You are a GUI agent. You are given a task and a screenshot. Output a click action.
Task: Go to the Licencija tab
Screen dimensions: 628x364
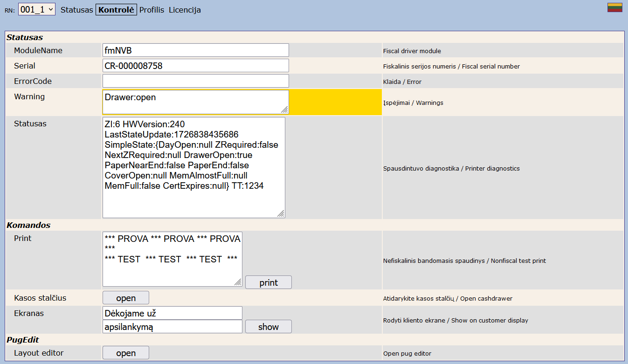(185, 10)
